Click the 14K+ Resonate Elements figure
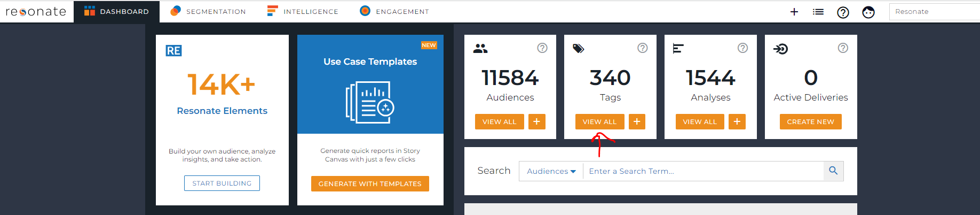 click(x=222, y=85)
